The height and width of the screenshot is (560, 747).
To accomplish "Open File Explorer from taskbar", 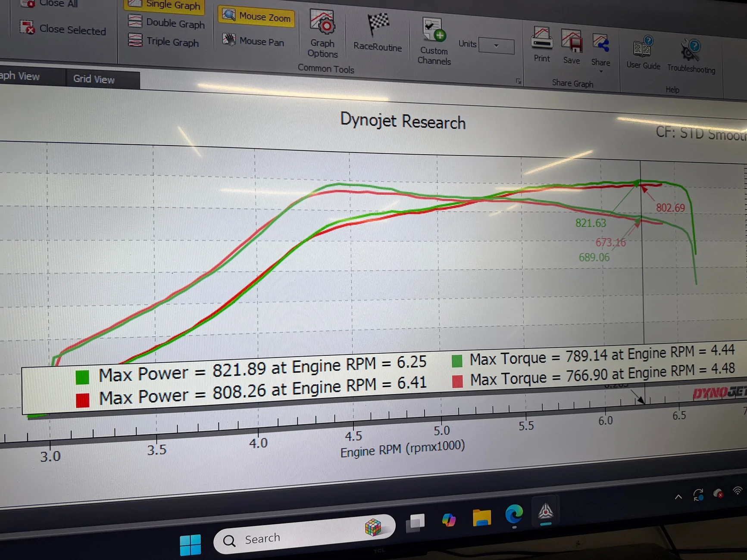I will (481, 517).
